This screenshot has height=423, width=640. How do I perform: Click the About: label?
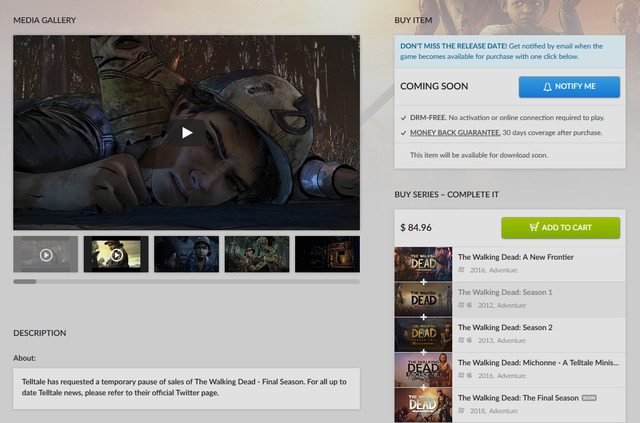click(24, 358)
